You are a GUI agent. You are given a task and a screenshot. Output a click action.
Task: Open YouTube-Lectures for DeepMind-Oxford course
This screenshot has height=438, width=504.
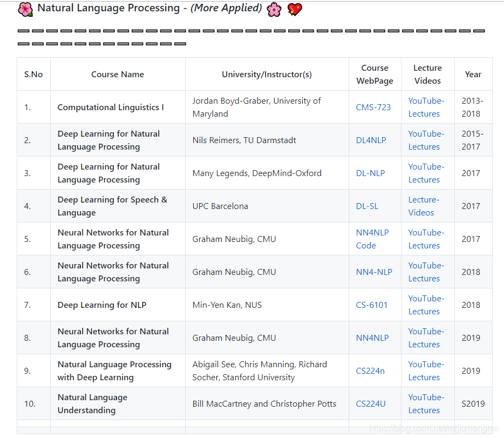[x=426, y=173]
